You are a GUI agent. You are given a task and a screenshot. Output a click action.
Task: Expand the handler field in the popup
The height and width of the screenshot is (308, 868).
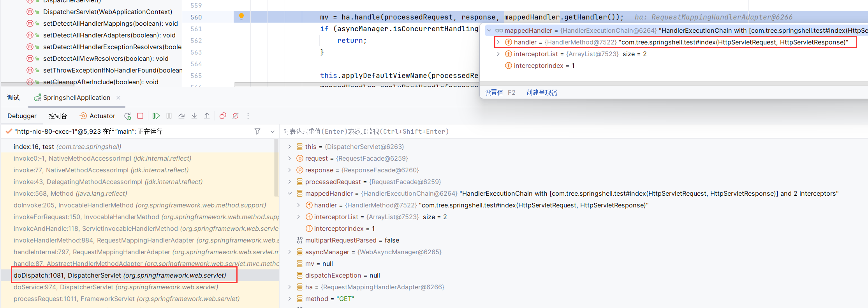498,42
